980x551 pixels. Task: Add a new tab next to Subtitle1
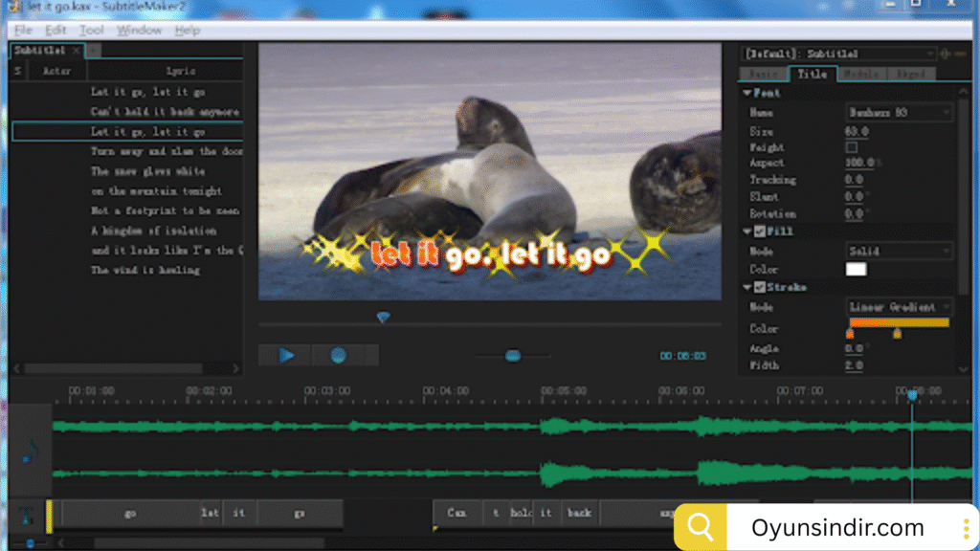coord(95,50)
